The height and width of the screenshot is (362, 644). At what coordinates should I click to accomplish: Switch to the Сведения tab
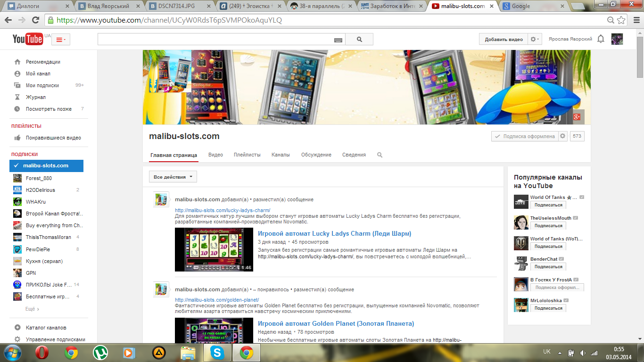[x=354, y=155]
